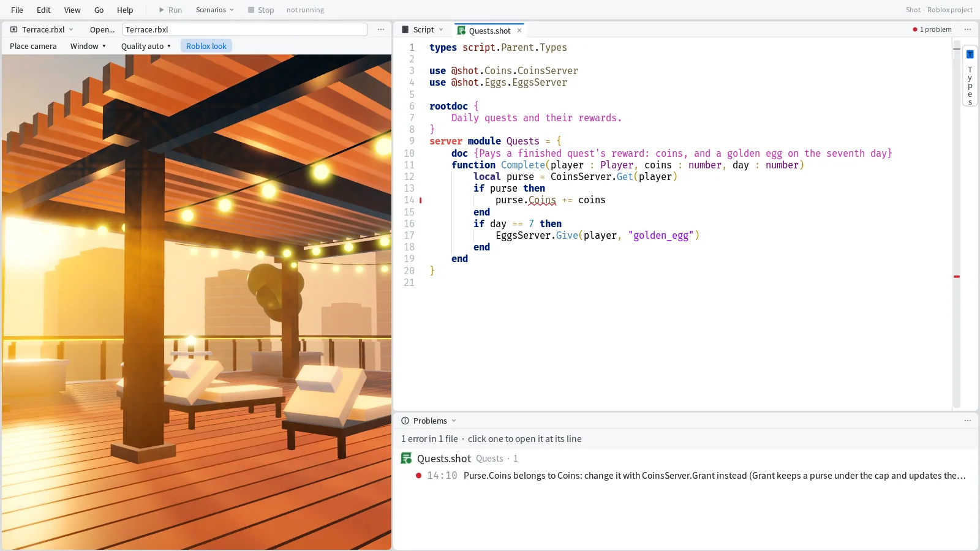Open the Purse.Coins error at 14:10
Viewport: 980px width, 551px height.
point(685,476)
